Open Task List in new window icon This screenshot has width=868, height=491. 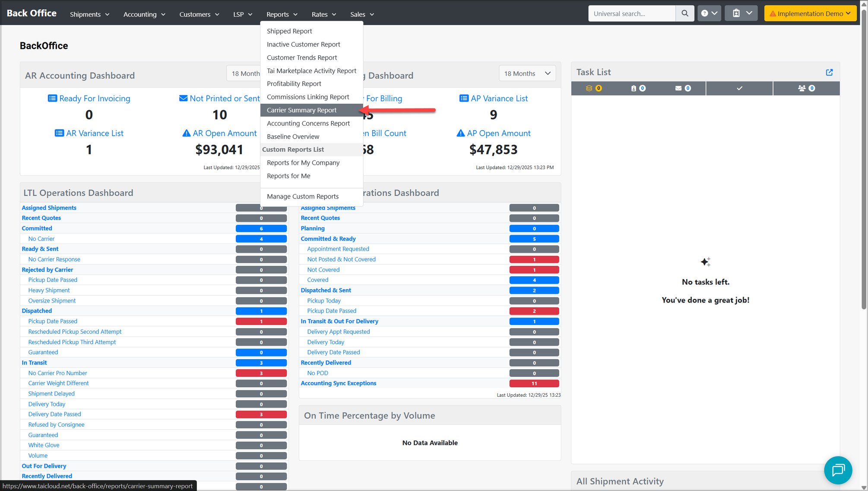click(829, 72)
